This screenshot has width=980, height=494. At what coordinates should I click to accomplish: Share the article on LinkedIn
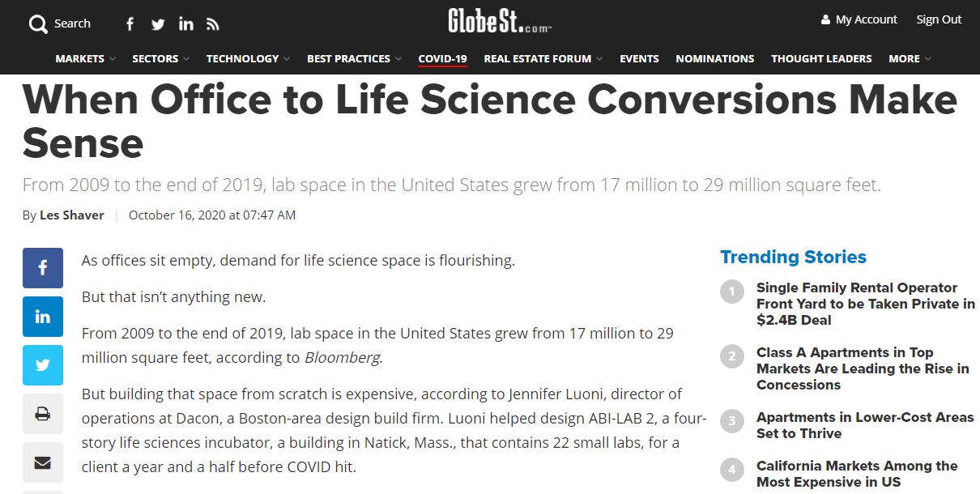[x=42, y=316]
